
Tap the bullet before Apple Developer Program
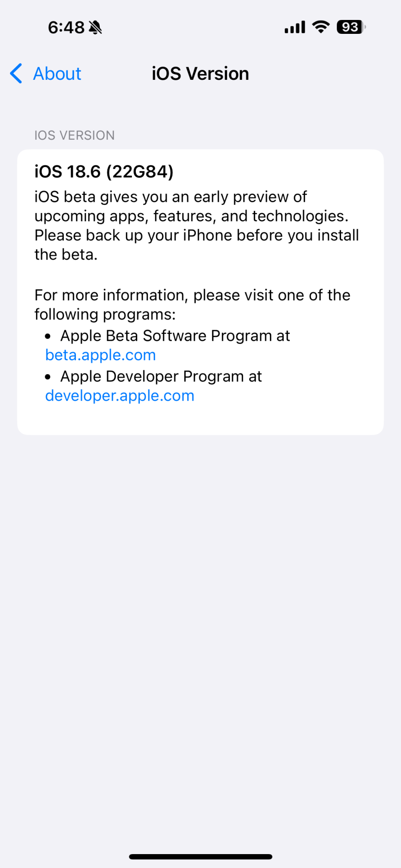[x=48, y=377]
